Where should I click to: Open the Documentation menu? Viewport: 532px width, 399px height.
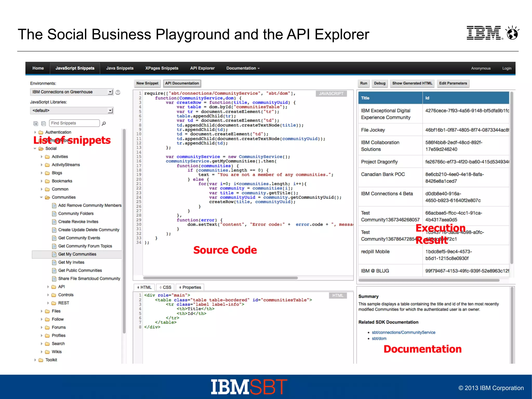point(243,68)
